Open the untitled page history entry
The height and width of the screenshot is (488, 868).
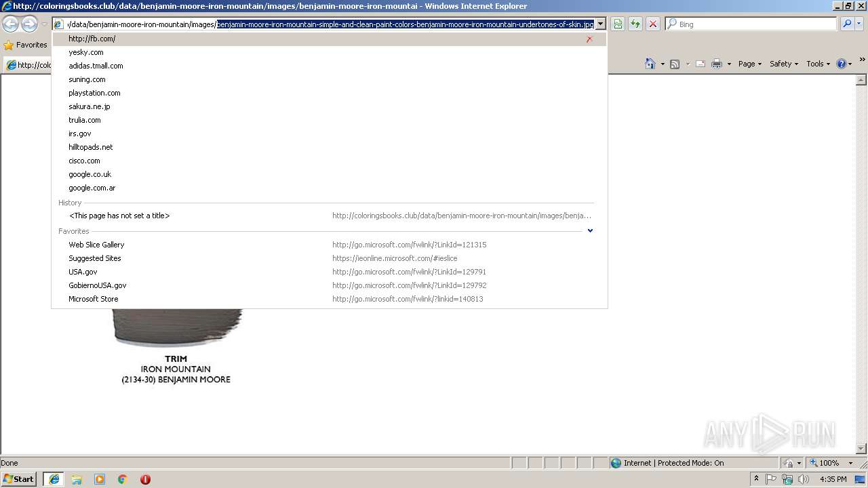[x=329, y=216]
